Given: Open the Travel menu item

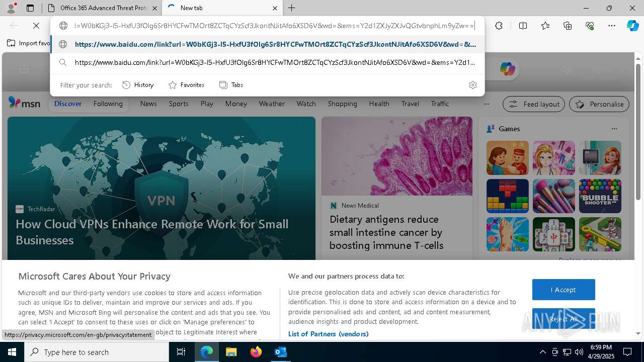Looking at the screenshot, I should coord(410,104).
